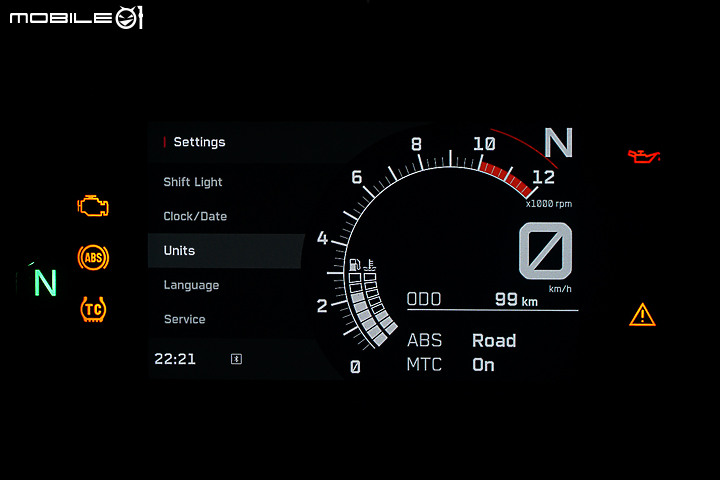Image resolution: width=720 pixels, height=480 pixels.
Task: Click the ABS mode label
Action: coord(424,340)
